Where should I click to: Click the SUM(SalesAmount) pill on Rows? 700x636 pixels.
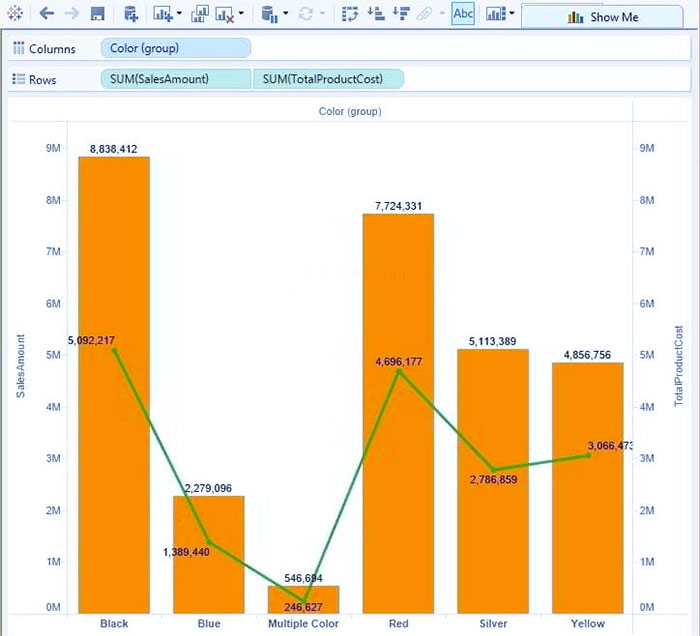tap(176, 79)
